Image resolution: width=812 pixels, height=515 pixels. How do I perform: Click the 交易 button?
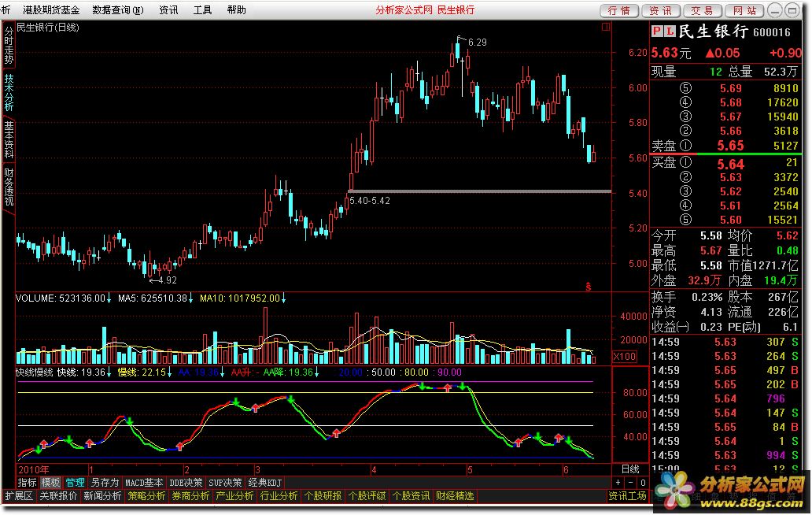pos(702,10)
